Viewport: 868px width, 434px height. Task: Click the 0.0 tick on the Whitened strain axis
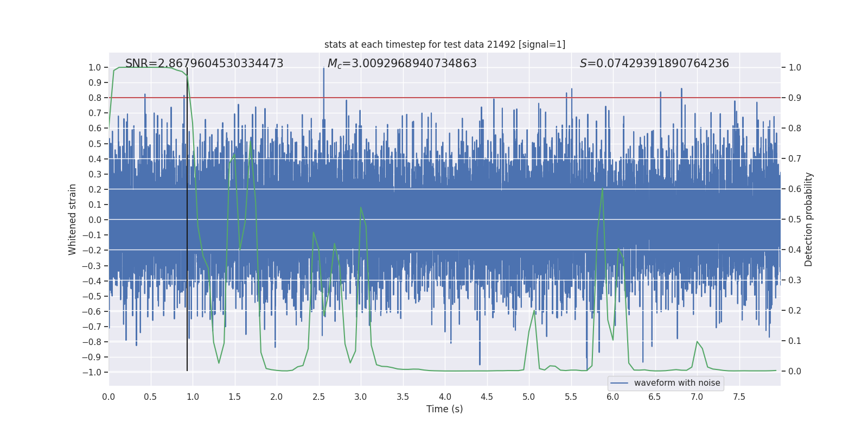95,220
